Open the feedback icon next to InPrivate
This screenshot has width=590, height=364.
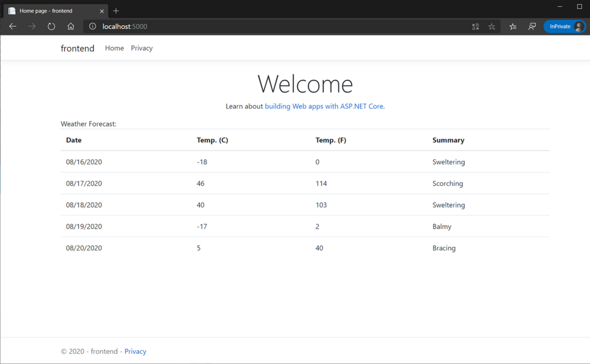(x=532, y=26)
